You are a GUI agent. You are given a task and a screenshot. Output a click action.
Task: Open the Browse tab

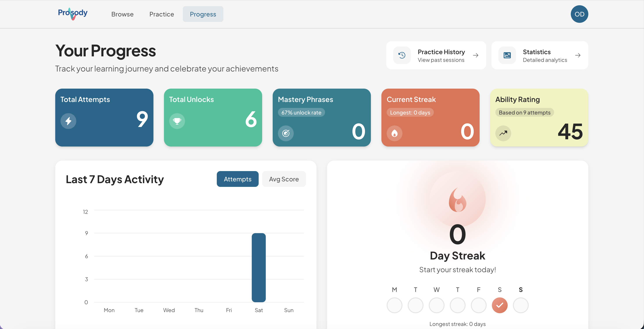(122, 14)
